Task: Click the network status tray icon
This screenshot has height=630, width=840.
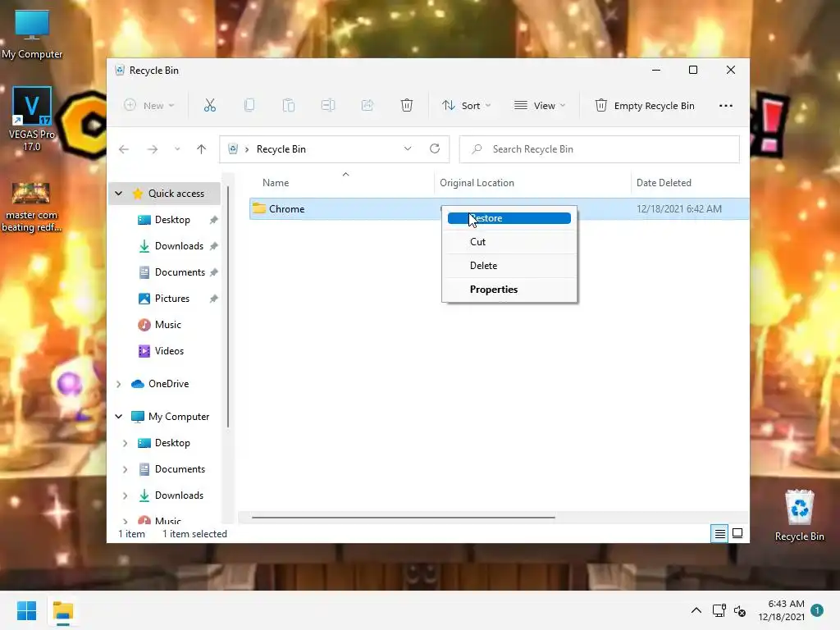Action: coord(719,610)
